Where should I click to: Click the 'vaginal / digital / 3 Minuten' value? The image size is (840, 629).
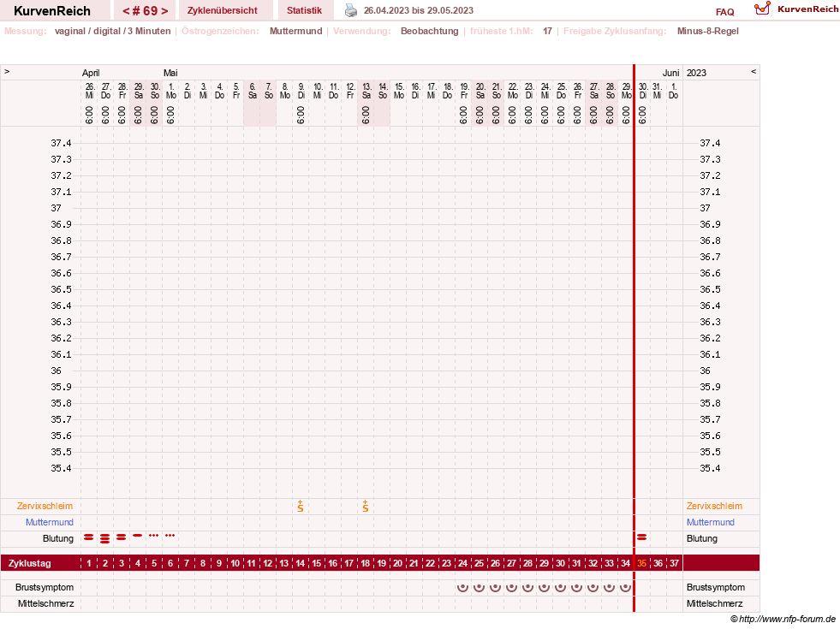point(112,31)
